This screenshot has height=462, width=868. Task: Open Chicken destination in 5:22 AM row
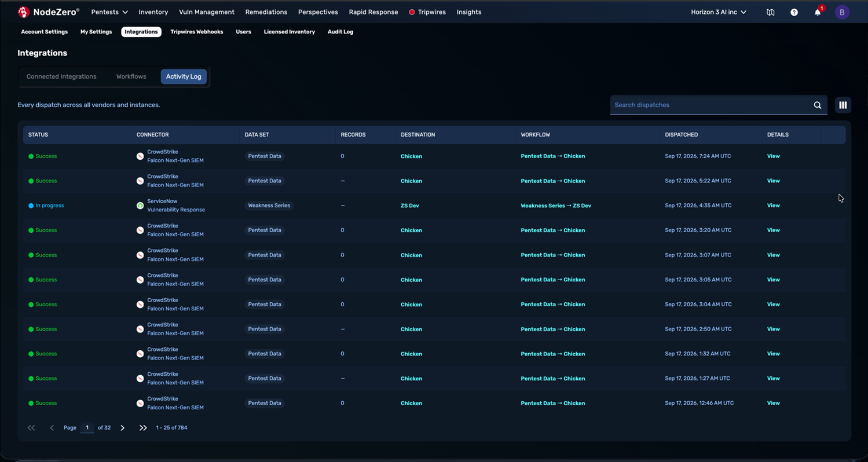click(x=412, y=181)
